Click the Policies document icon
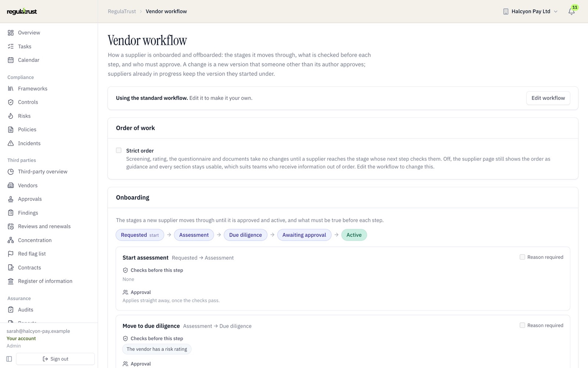The height and width of the screenshot is (368, 588). 11,130
